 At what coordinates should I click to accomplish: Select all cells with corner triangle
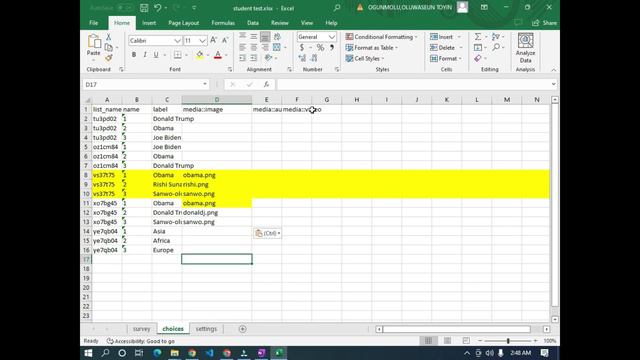tap(87, 100)
